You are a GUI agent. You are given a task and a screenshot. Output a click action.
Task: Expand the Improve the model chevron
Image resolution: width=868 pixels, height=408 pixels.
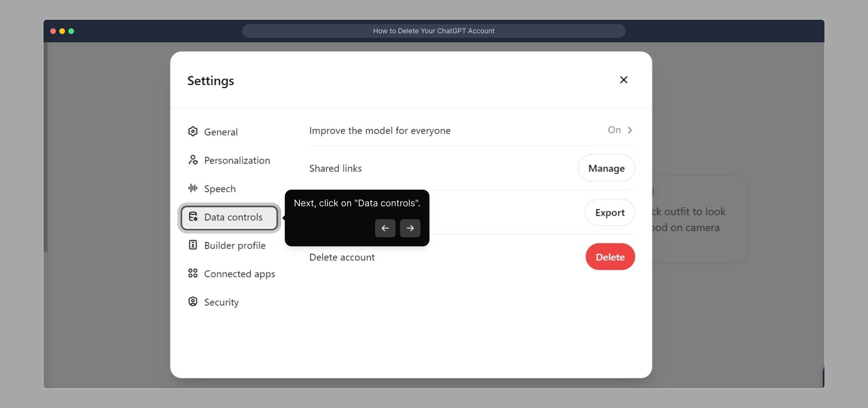point(630,130)
